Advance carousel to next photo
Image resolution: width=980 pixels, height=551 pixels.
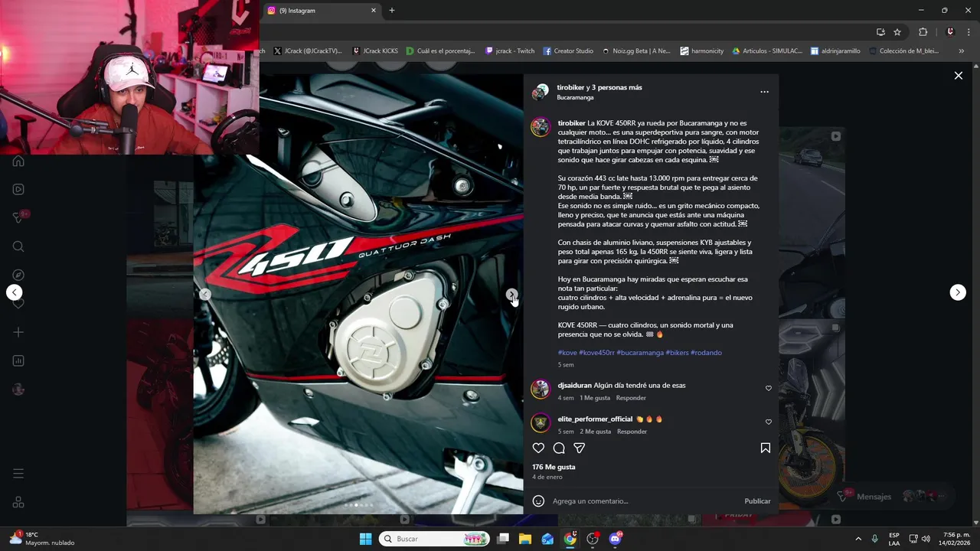click(511, 294)
